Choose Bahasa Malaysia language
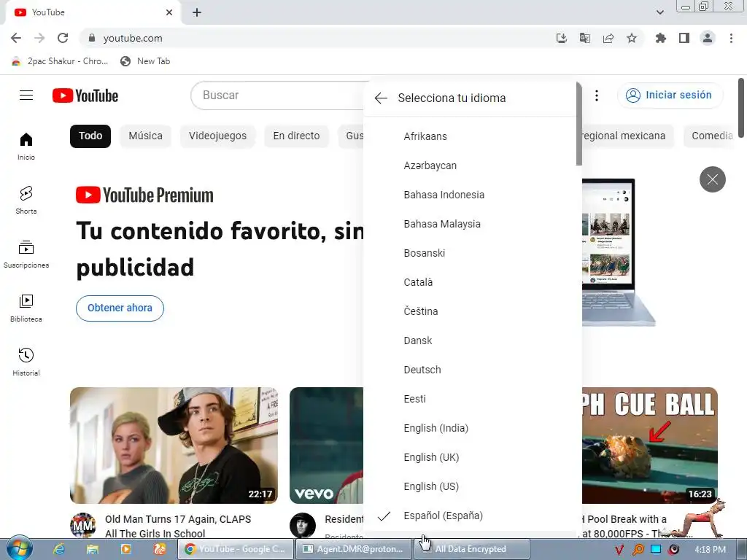747x560 pixels. 470,224
